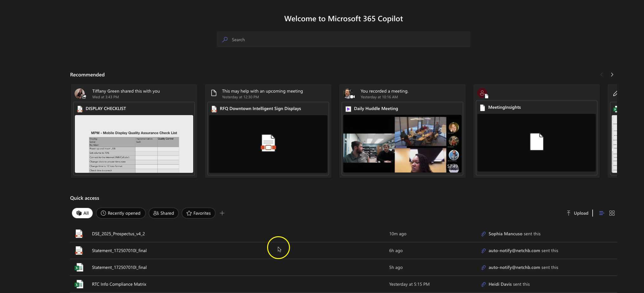Image resolution: width=644 pixels, height=293 pixels.
Task: Open the MeetingInsights file card
Action: point(536,142)
